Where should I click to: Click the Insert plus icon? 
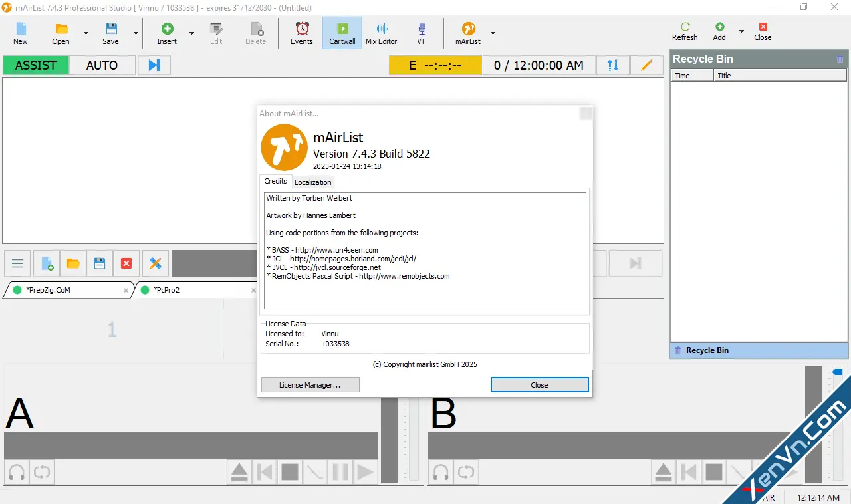pos(167,29)
